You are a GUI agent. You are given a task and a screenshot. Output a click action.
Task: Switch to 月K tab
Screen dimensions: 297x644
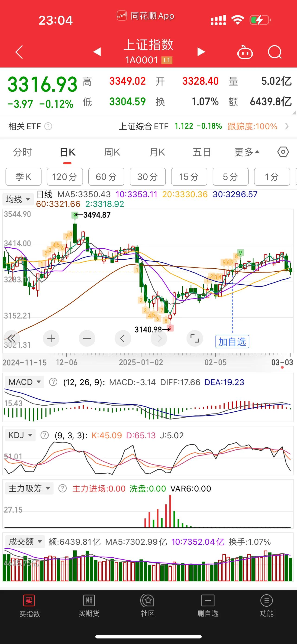pos(157,152)
